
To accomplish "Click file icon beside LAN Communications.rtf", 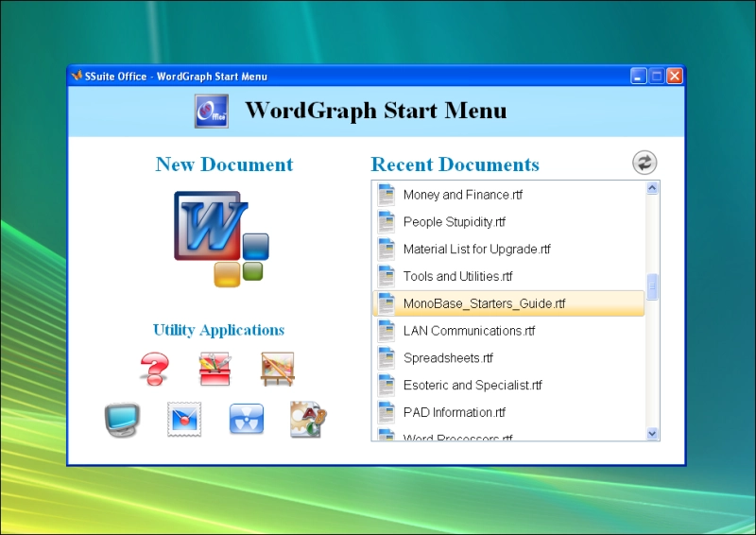I will pyautogui.click(x=387, y=331).
